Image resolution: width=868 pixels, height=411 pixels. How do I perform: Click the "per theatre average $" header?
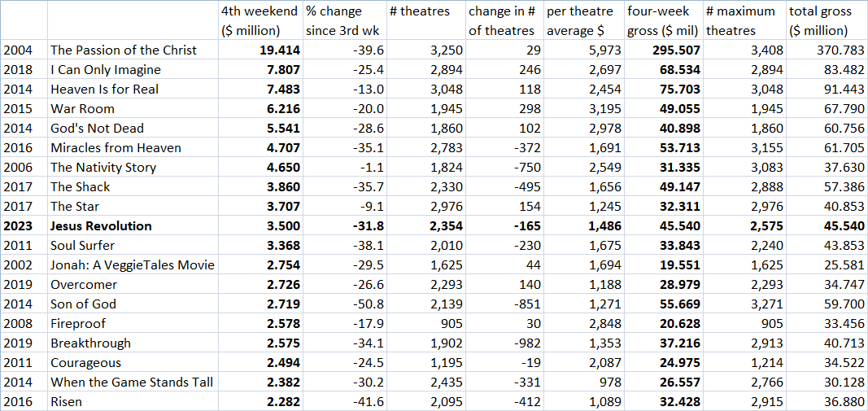(584, 21)
